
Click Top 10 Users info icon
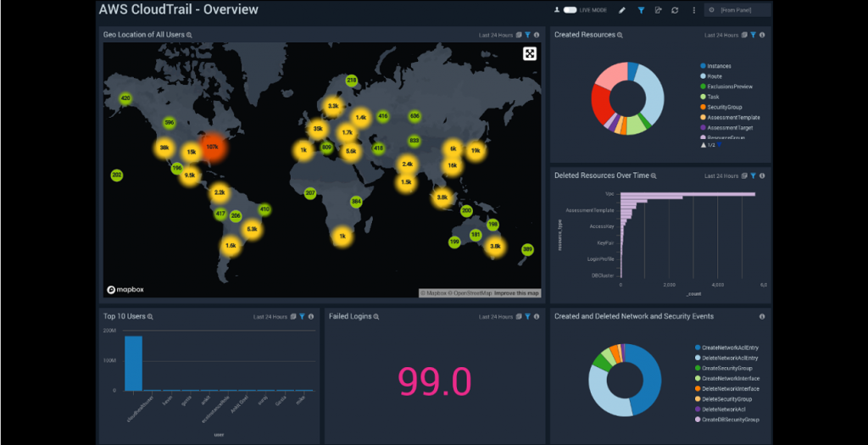tap(310, 317)
